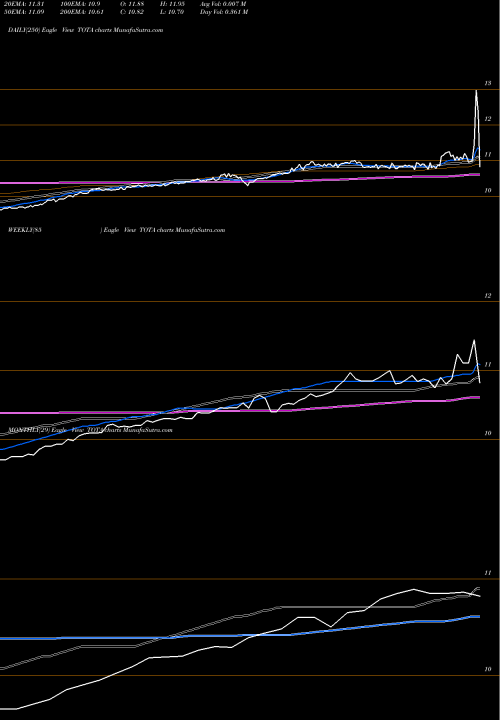
Task: Click the 50EMA value readout
Action: click(x=23, y=12)
